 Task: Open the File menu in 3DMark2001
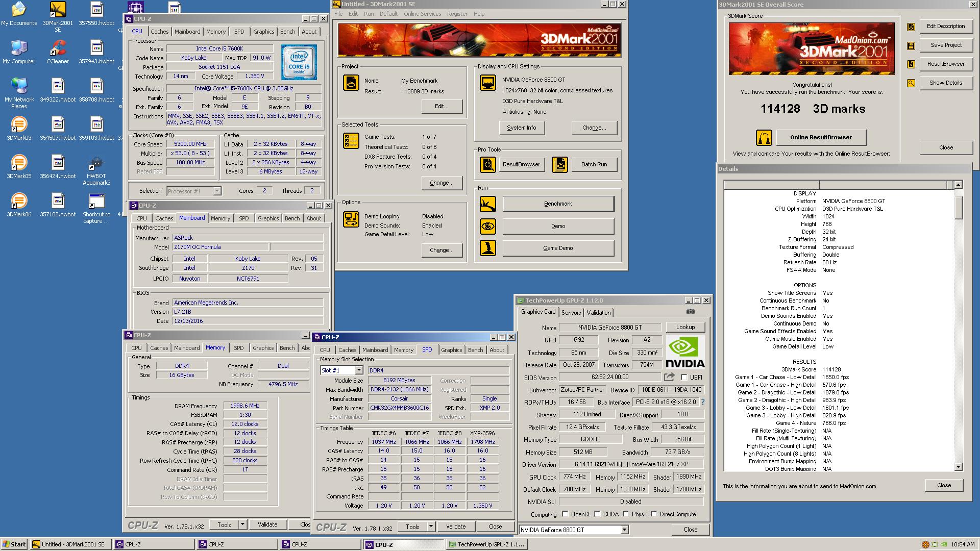(x=338, y=14)
